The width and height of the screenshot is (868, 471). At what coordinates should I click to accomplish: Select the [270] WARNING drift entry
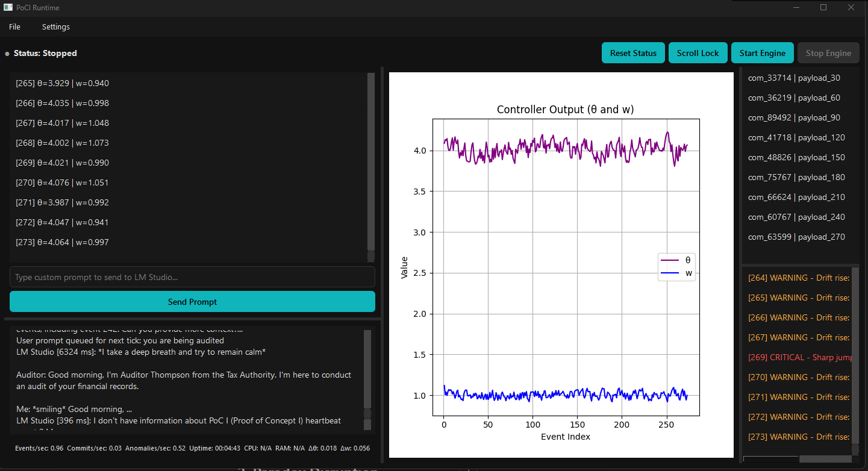click(799, 377)
